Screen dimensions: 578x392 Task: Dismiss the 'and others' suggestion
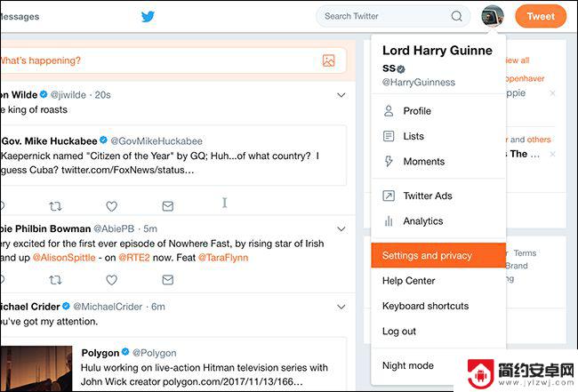tap(552, 154)
